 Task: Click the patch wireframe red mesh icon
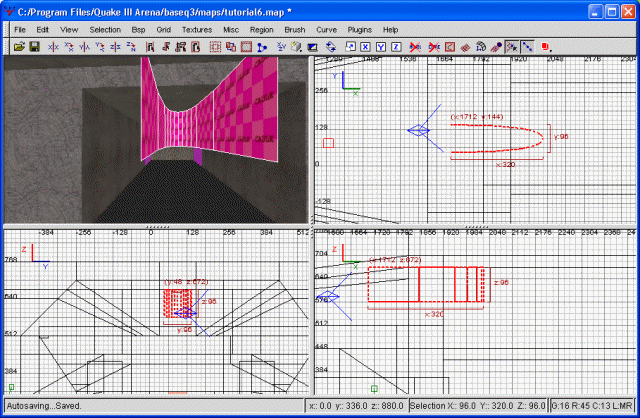click(x=465, y=47)
